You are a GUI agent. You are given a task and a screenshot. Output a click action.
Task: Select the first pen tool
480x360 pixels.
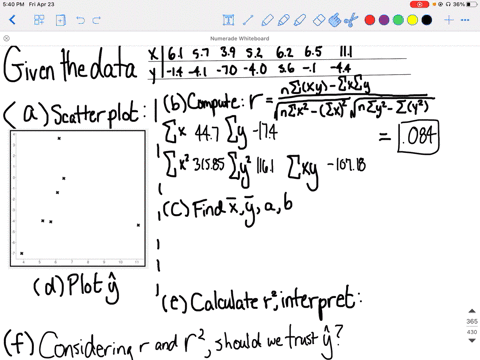click(267, 20)
